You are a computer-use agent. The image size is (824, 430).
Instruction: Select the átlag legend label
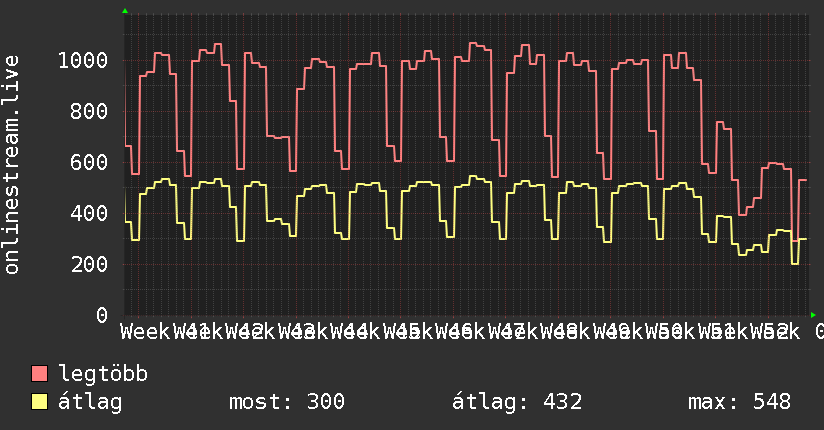point(90,403)
